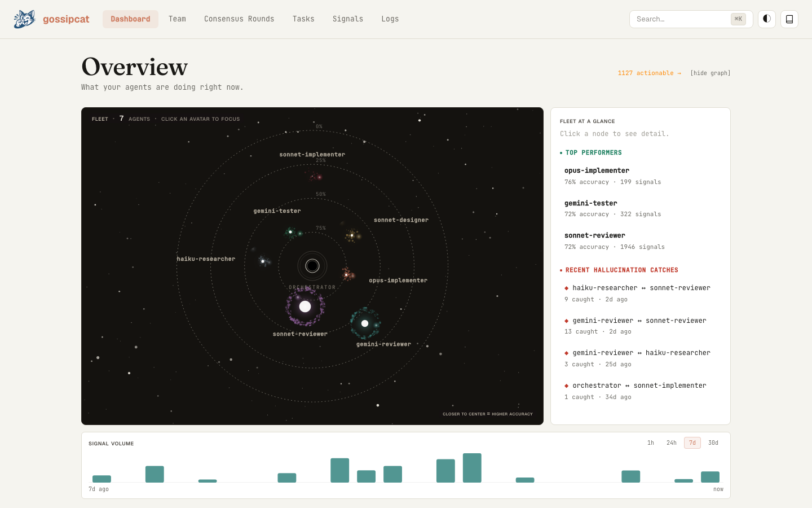Click the gemini-reviewer graph label
Screen dimensions: 812x508
pos(384,344)
